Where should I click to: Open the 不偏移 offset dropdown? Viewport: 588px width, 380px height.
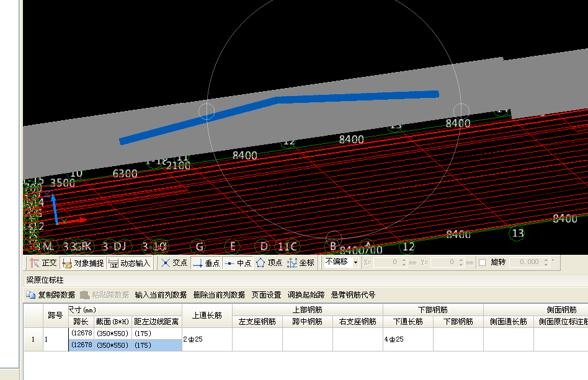[342, 262]
